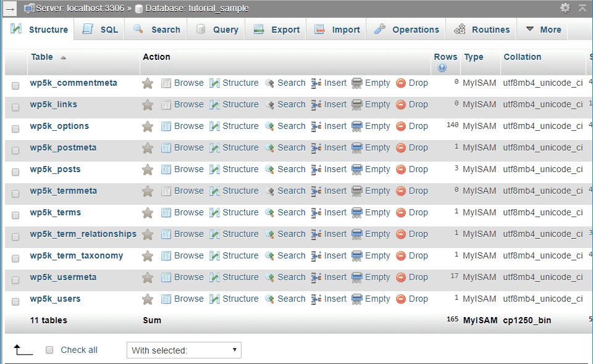Check the wp5k_posts row checkbox
The image size is (593, 364).
(x=15, y=172)
